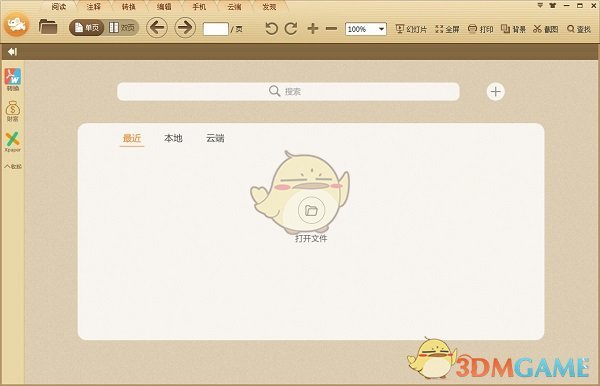
Task: Click the round plus button beside search
Action: (496, 91)
